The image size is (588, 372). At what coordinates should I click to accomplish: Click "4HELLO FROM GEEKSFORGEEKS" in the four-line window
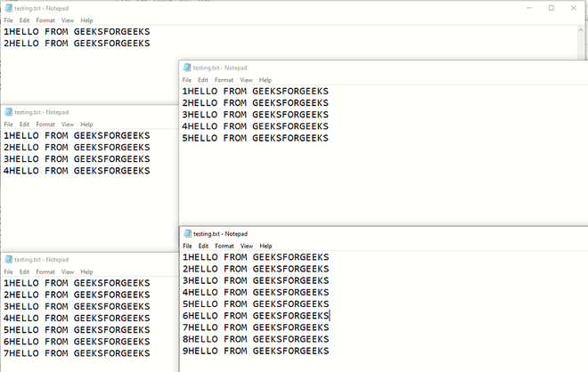click(x=77, y=171)
